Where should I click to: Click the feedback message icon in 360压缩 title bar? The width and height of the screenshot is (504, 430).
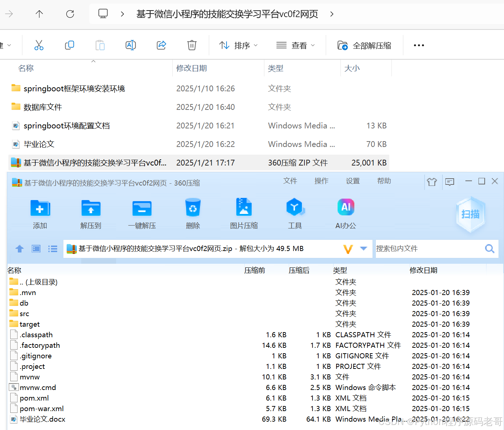450,182
